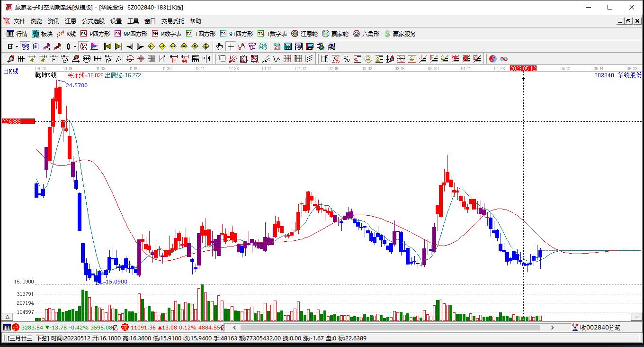Select the percent sign tool
The height and width of the screenshot is (347, 644).
347,59
